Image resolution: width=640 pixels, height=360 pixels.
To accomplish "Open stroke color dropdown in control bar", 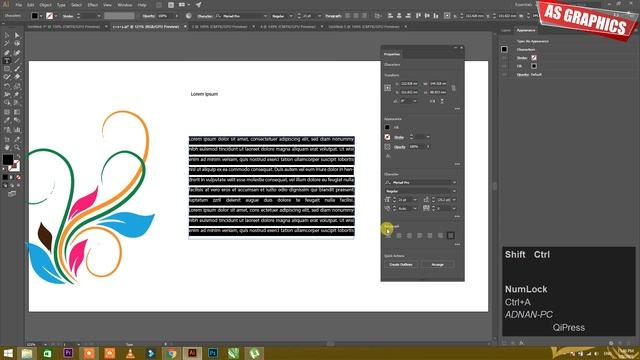I will [56, 16].
